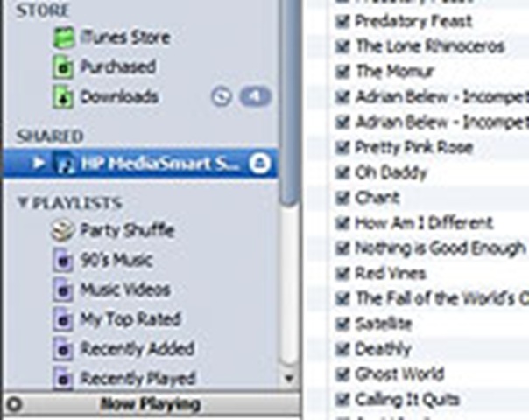This screenshot has height=420, width=529.
Task: Toggle the Satellite checkbox
Action: 342,324
